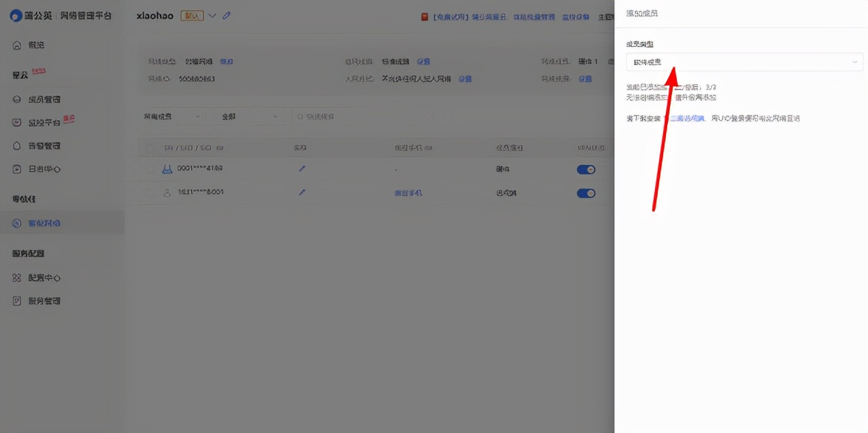Viewport: 868px width, 433px height.
Task: Open the Service Management sidebar icon
Action: pyautogui.click(x=17, y=300)
